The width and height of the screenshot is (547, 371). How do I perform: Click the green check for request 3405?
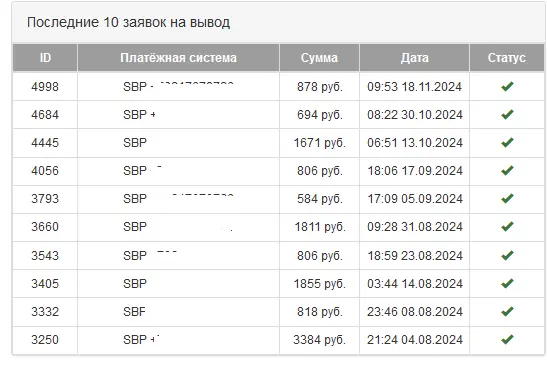pos(507,283)
